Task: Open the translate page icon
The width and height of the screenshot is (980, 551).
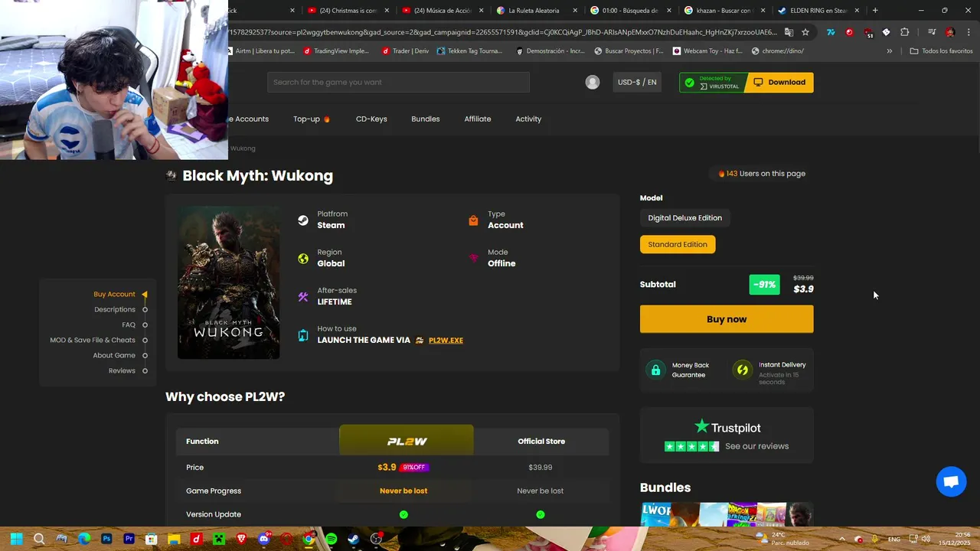Action: [789, 32]
